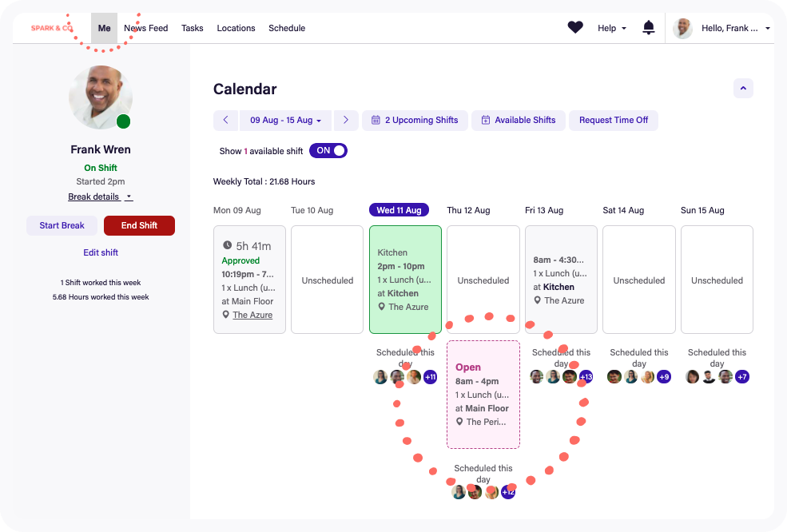Click the Spark & Co logo

tap(52, 28)
